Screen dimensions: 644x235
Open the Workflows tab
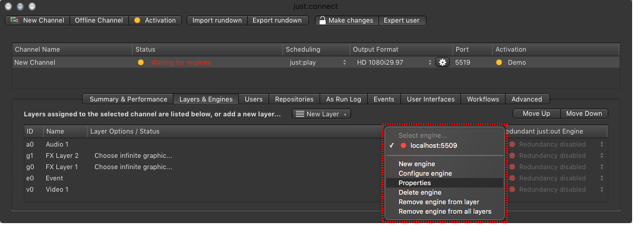[483, 99]
